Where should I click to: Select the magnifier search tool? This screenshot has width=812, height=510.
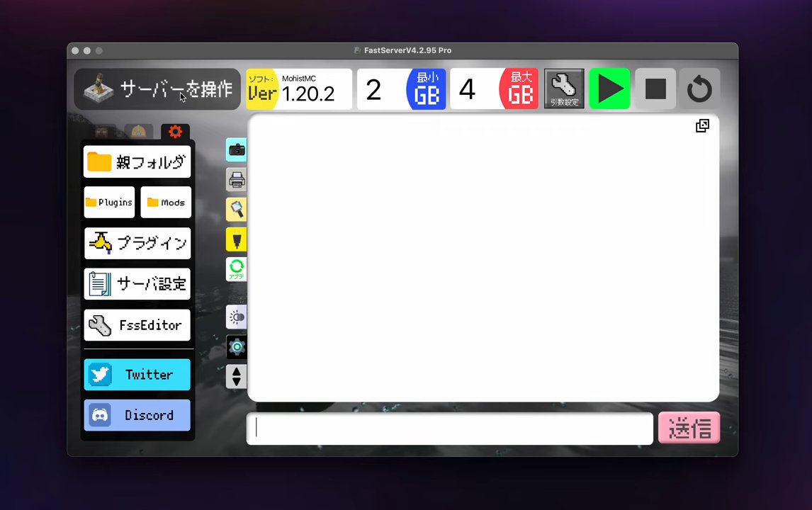236,209
